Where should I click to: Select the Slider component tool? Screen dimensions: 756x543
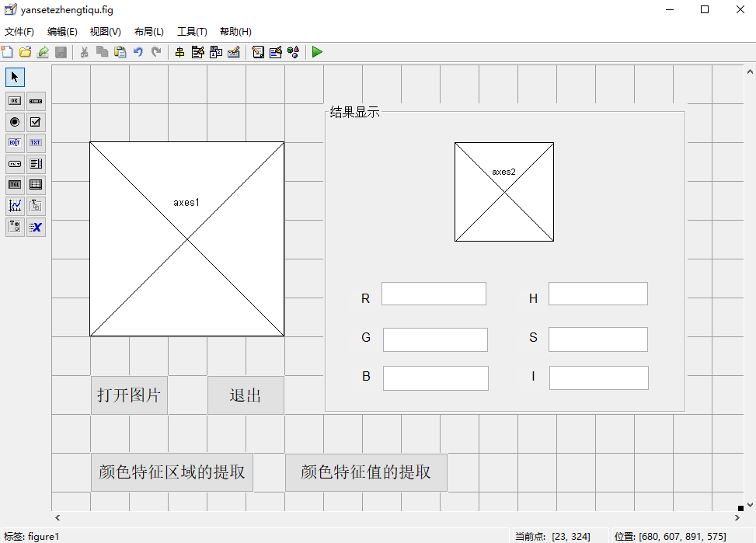[x=36, y=100]
